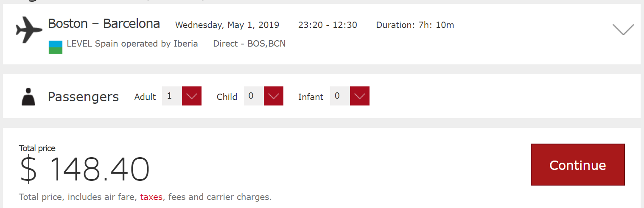Viewport: 644px width, 208px height.
Task: Click the Passengers section label
Action: tap(83, 97)
